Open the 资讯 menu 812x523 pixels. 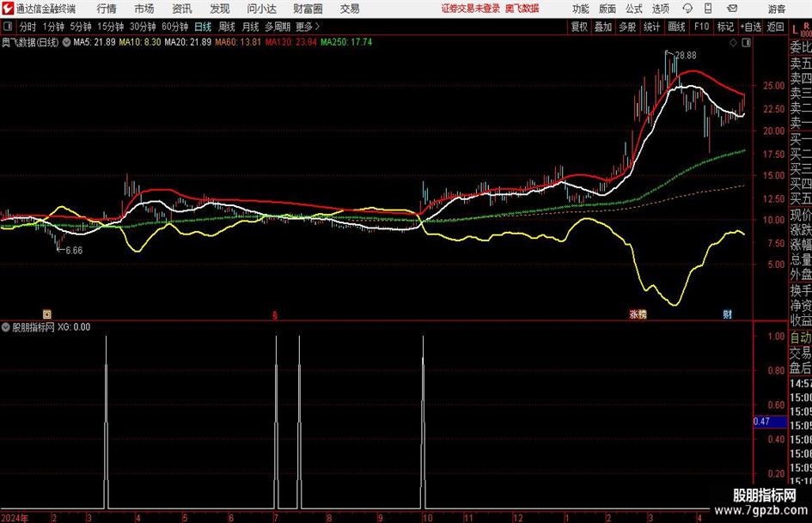tap(182, 9)
